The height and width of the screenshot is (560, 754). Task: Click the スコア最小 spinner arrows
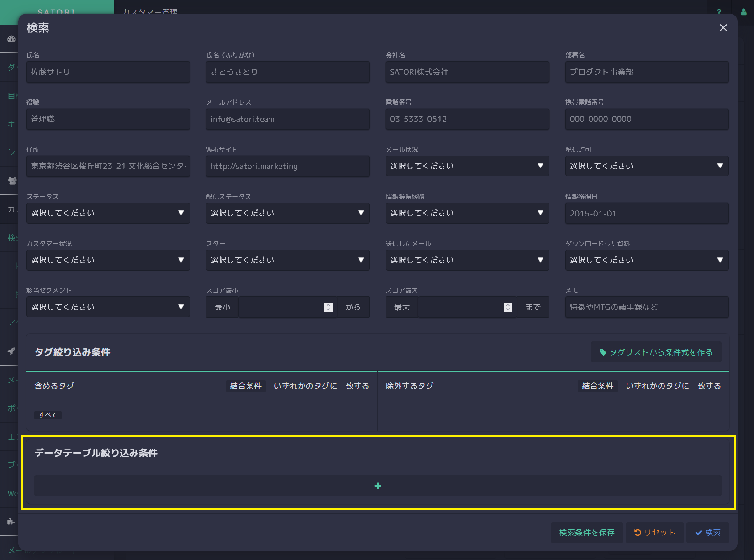[328, 307]
